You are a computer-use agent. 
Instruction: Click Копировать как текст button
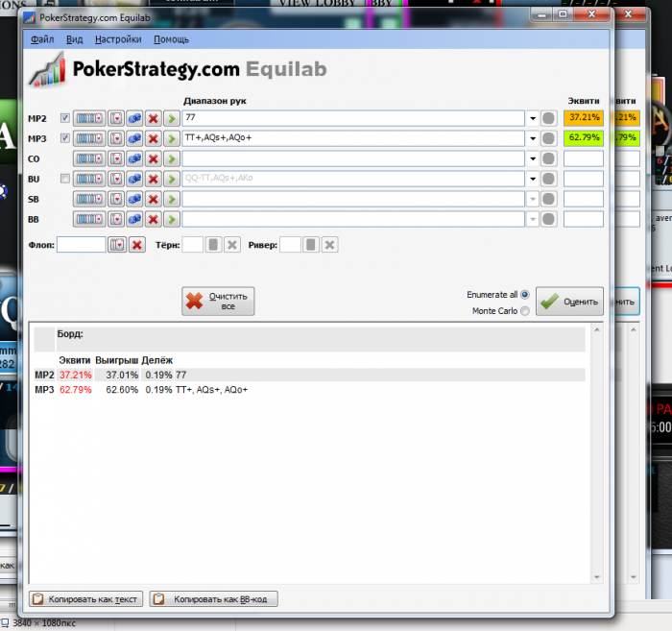coord(85,599)
